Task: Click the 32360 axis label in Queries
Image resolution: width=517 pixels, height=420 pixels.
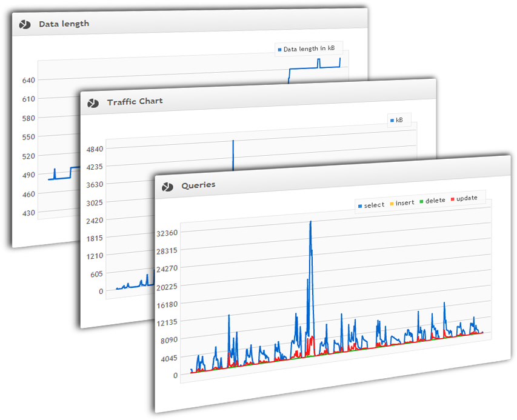Action: 167,233
